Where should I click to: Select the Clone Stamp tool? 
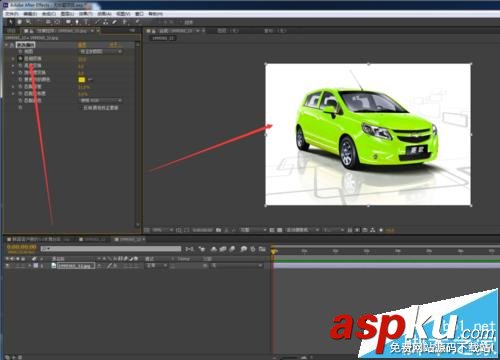tap(106, 22)
